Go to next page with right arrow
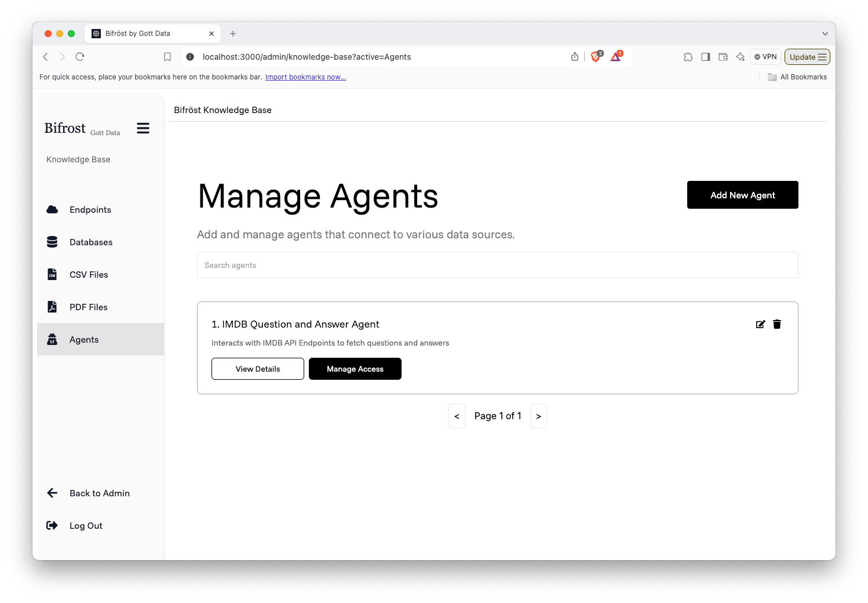The height and width of the screenshot is (603, 868). [538, 416]
